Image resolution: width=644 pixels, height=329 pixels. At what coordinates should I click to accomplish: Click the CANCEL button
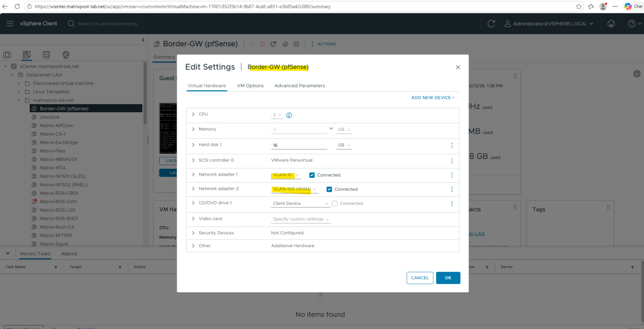pos(420,278)
